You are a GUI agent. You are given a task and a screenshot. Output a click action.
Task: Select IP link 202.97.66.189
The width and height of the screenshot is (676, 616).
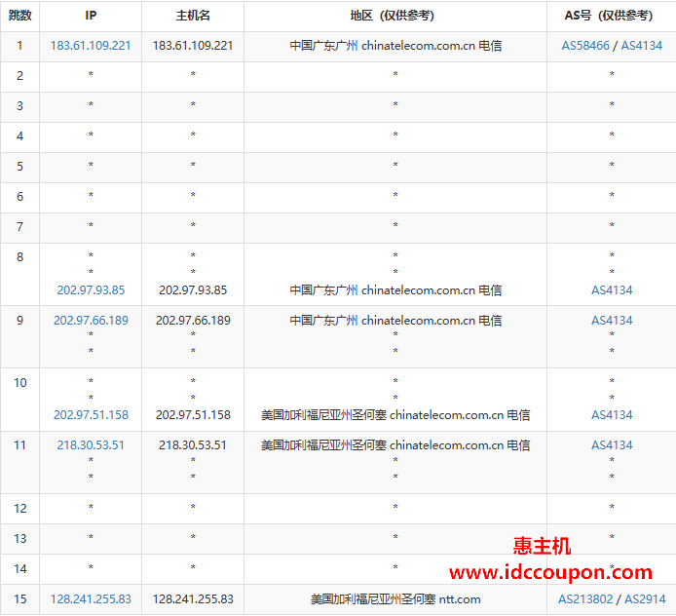(x=91, y=320)
